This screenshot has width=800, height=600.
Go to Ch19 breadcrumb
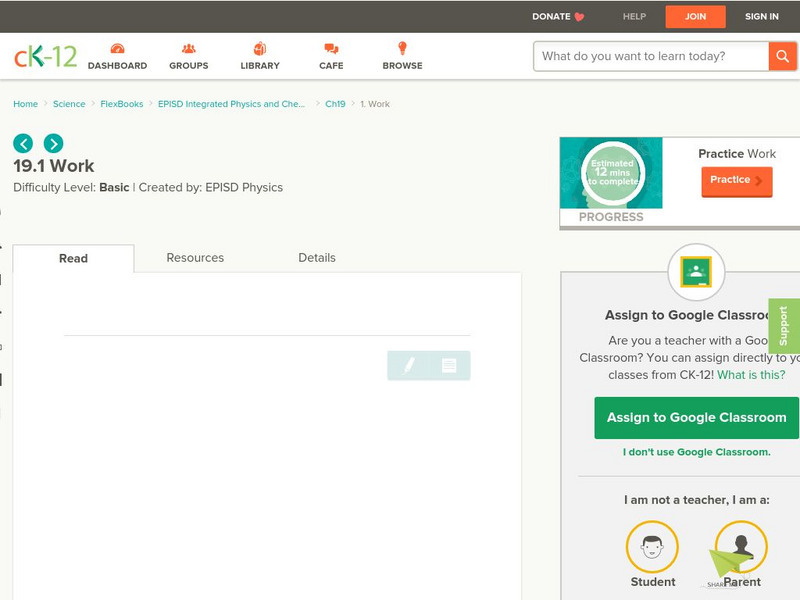pos(335,104)
